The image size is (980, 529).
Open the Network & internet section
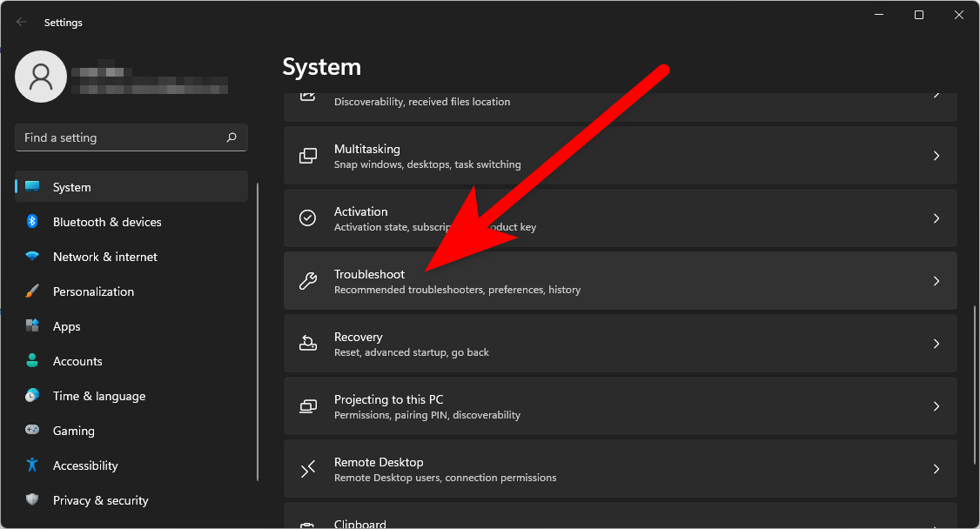click(x=104, y=257)
